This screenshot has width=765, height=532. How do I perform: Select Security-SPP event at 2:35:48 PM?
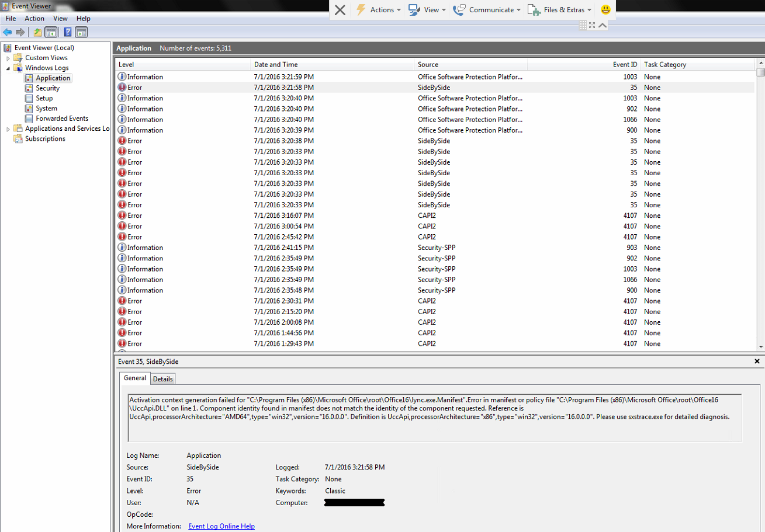(x=435, y=290)
